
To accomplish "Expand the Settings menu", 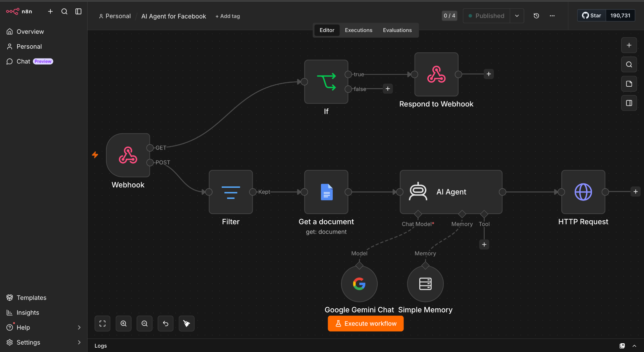I will [44, 342].
